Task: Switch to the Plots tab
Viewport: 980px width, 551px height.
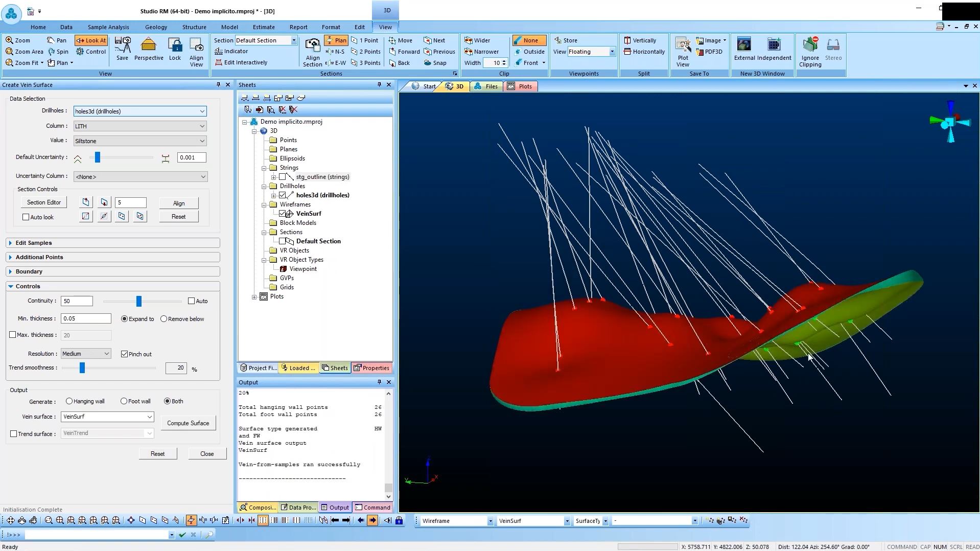Action: pos(520,86)
